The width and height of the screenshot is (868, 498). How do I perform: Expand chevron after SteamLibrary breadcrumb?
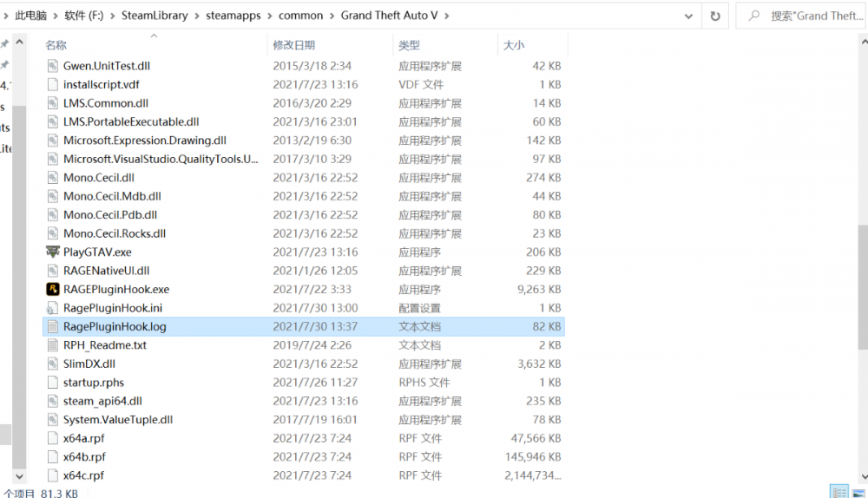pyautogui.click(x=197, y=16)
